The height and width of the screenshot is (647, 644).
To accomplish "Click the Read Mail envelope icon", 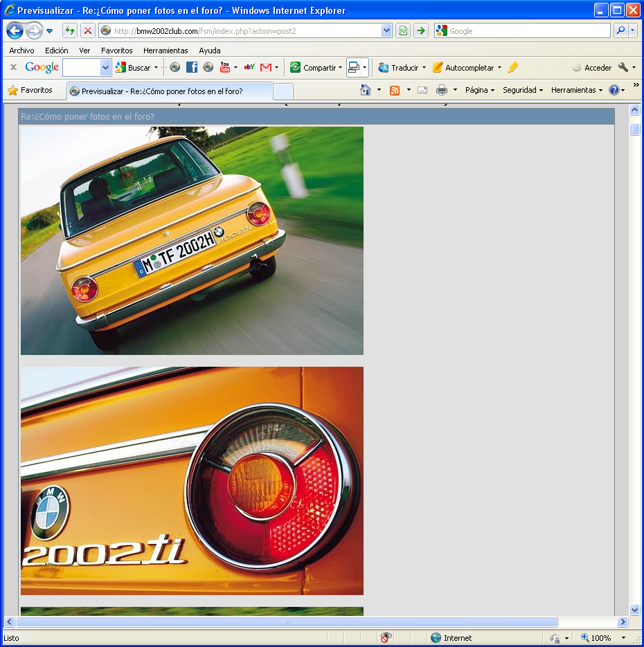I will 422,90.
